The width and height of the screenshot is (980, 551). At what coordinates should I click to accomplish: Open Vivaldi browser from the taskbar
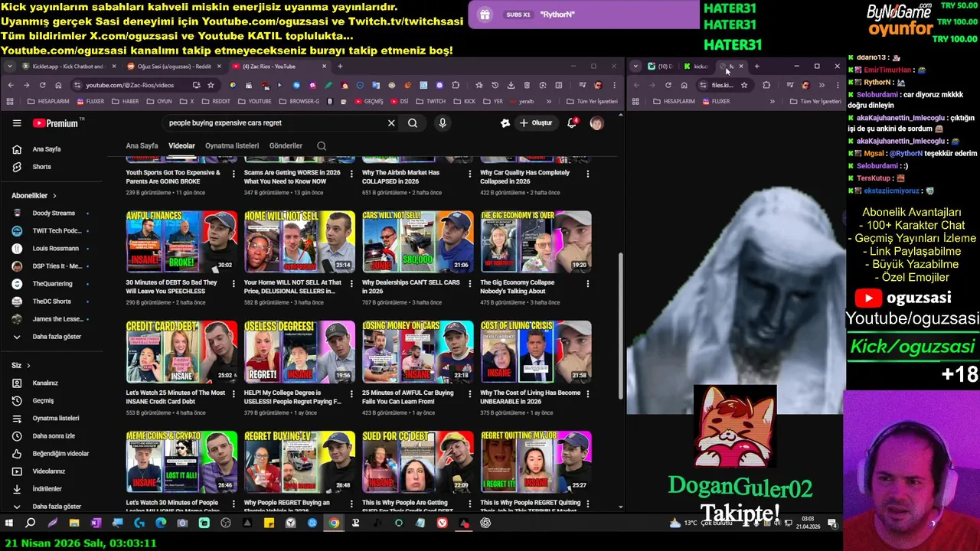pos(442,523)
